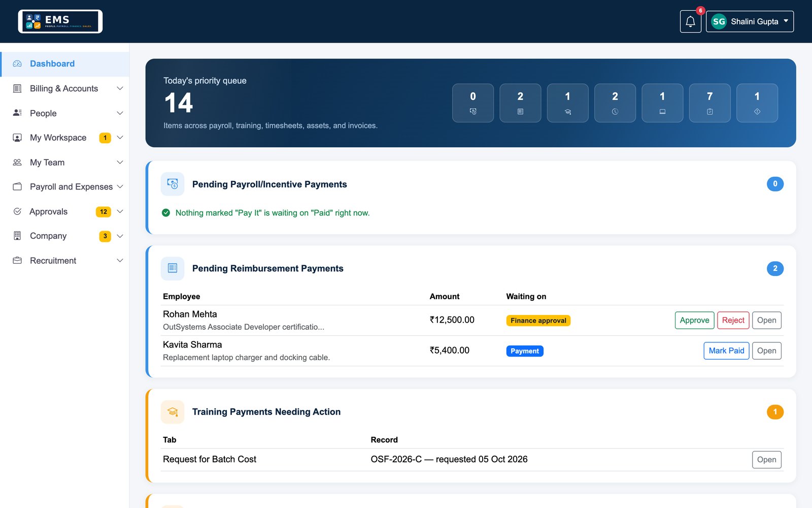Open Billing & Accounts menu
Screen dimensions: 812x508
(x=65, y=88)
